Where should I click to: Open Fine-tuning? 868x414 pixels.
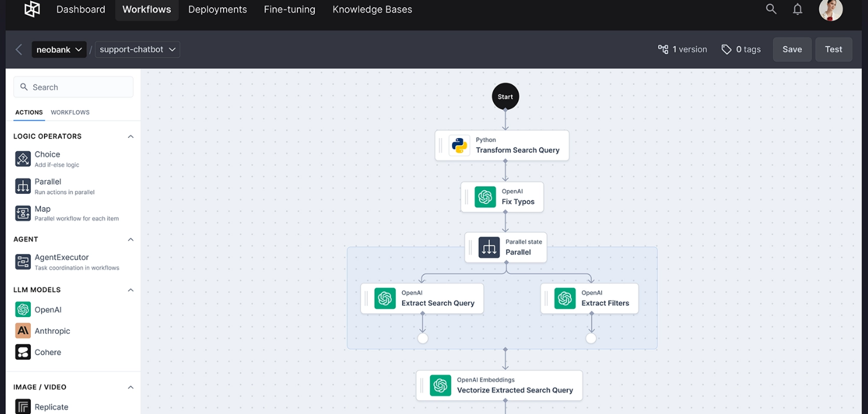(x=290, y=10)
